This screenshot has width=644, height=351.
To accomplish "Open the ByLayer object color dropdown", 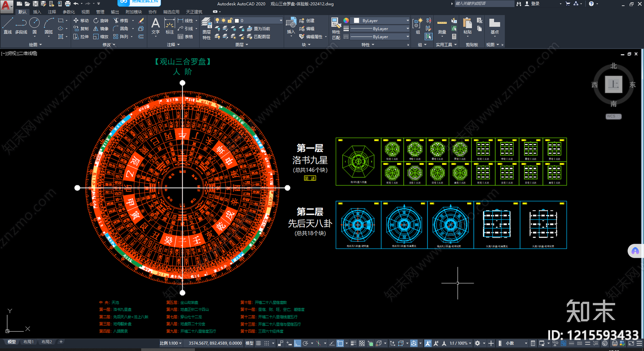I will click(381, 21).
